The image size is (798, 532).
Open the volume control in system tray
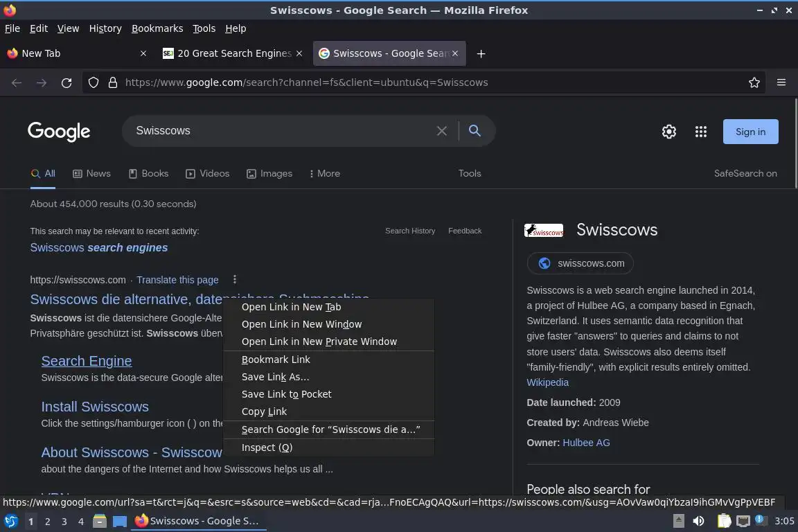coord(699,521)
